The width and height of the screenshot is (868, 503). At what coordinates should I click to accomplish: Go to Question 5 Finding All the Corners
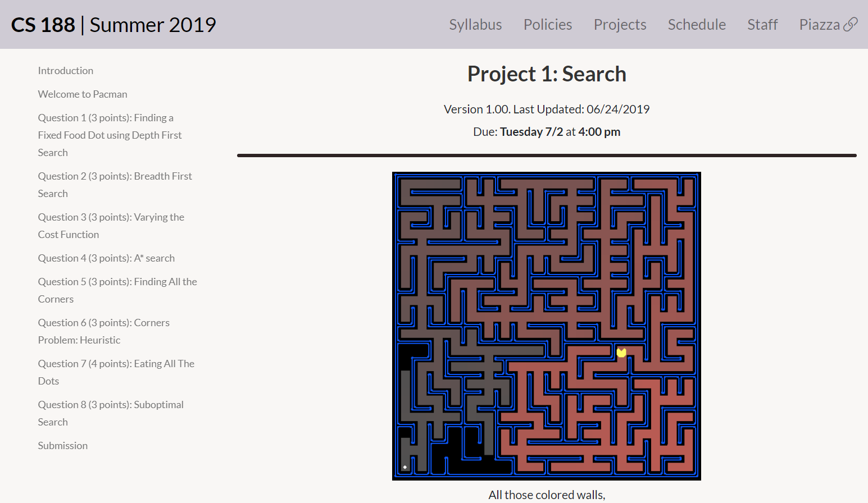[117, 290]
